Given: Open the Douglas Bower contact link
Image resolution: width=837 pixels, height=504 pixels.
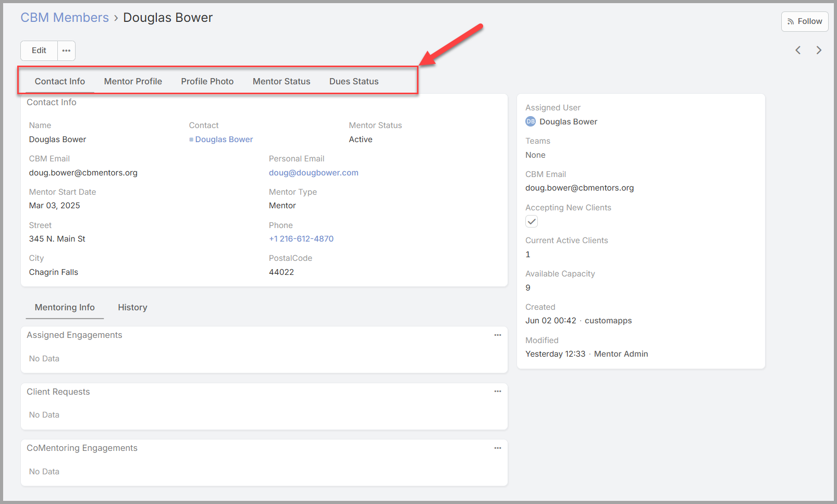Looking at the screenshot, I should pyautogui.click(x=224, y=139).
